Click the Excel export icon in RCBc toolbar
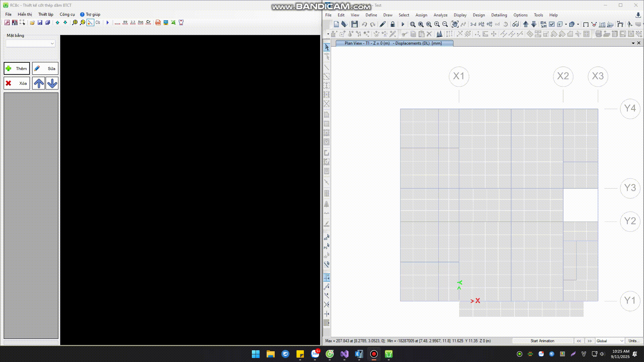The image size is (644, 362). [173, 22]
